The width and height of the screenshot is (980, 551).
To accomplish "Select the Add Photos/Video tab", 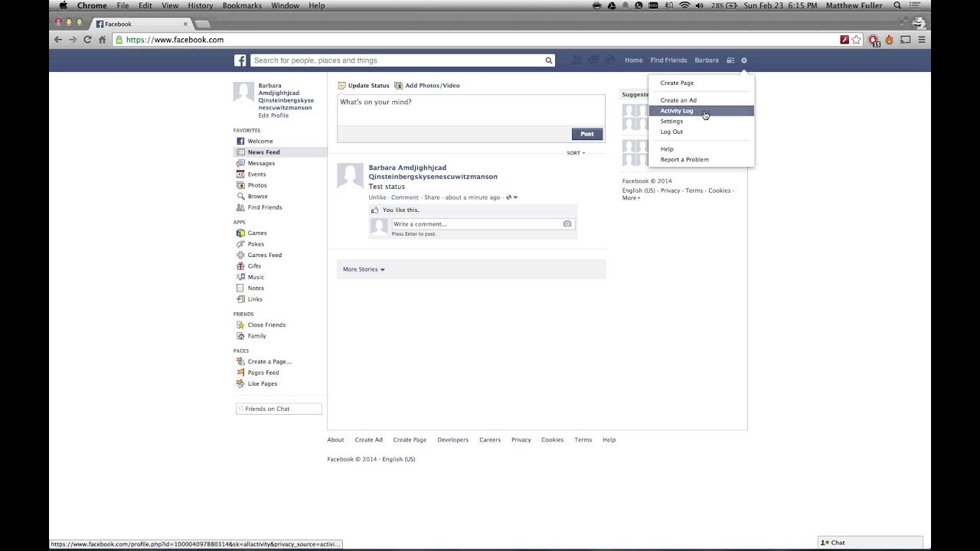I will click(x=427, y=86).
